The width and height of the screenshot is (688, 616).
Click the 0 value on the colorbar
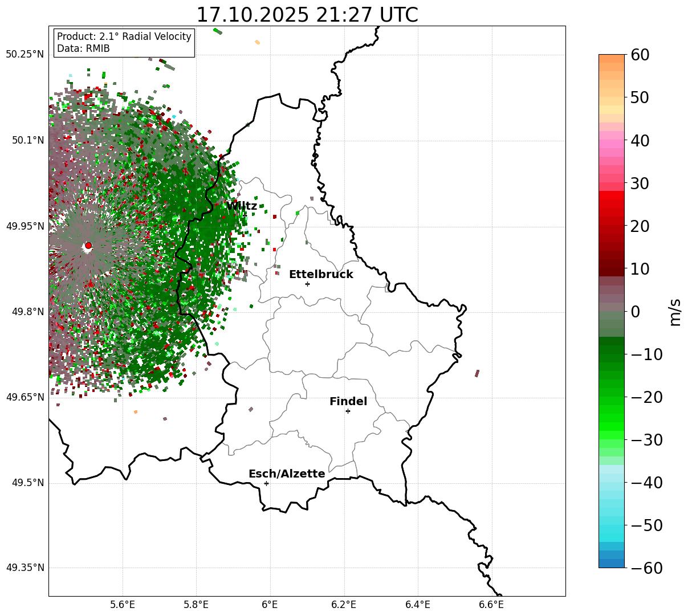636,312
